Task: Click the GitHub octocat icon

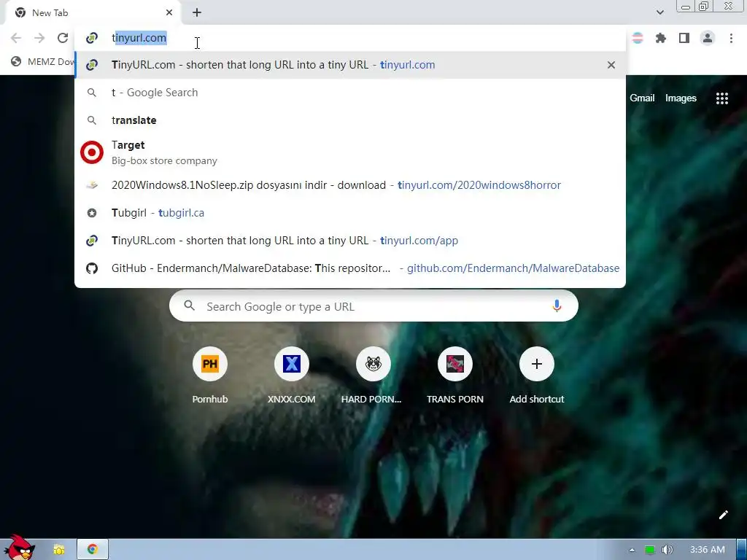Action: [92, 268]
